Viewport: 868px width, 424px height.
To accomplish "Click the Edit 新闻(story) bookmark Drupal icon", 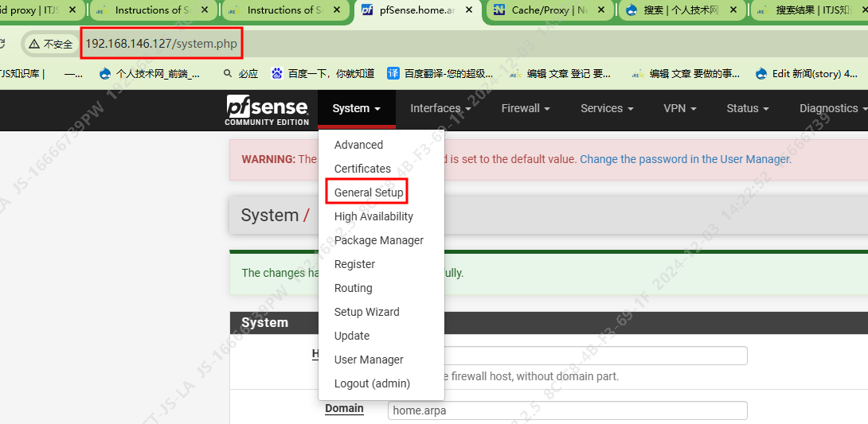I will [x=761, y=73].
